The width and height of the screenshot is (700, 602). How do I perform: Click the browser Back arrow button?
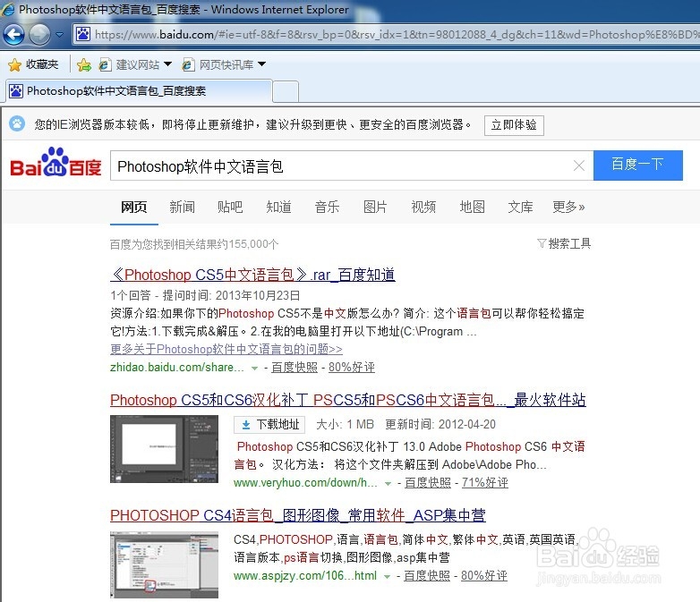click(13, 34)
